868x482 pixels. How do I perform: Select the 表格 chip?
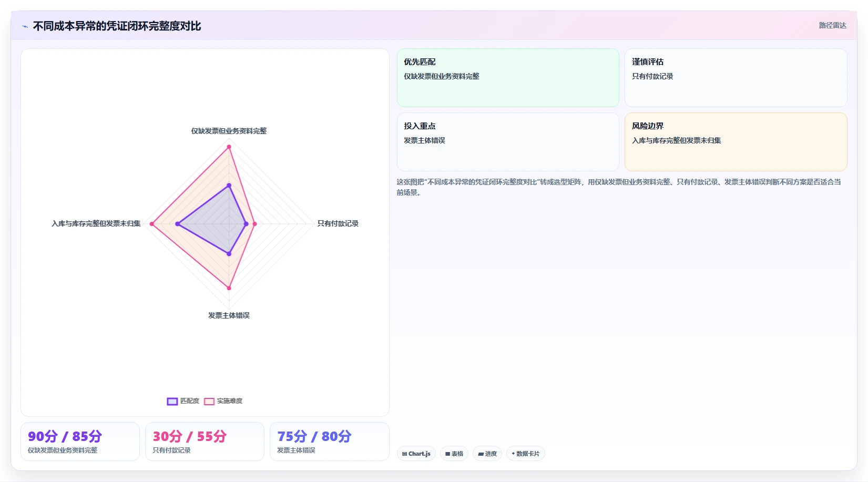click(x=454, y=454)
